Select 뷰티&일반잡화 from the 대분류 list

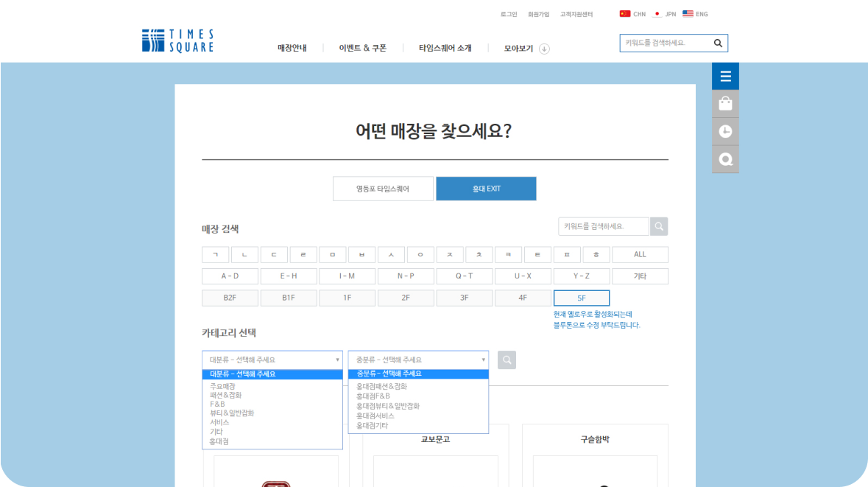232,413
